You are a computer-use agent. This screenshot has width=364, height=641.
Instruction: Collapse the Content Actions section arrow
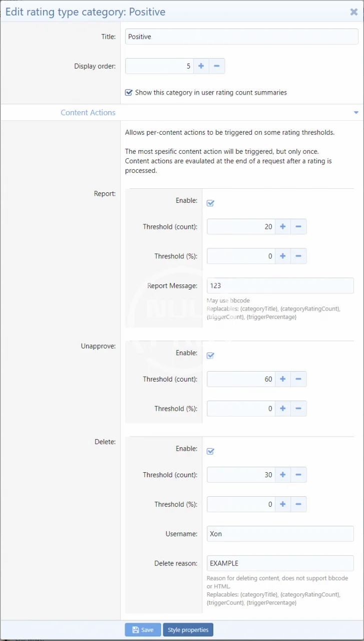coord(356,113)
